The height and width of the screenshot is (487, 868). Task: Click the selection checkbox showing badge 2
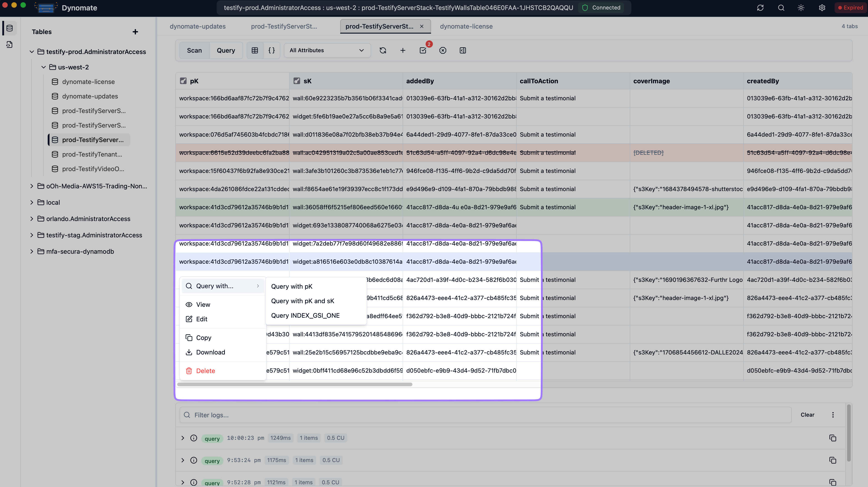pyautogui.click(x=423, y=50)
